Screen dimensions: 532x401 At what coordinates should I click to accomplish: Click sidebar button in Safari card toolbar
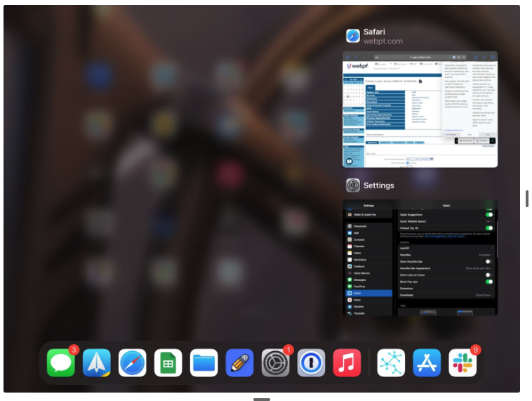click(348, 57)
